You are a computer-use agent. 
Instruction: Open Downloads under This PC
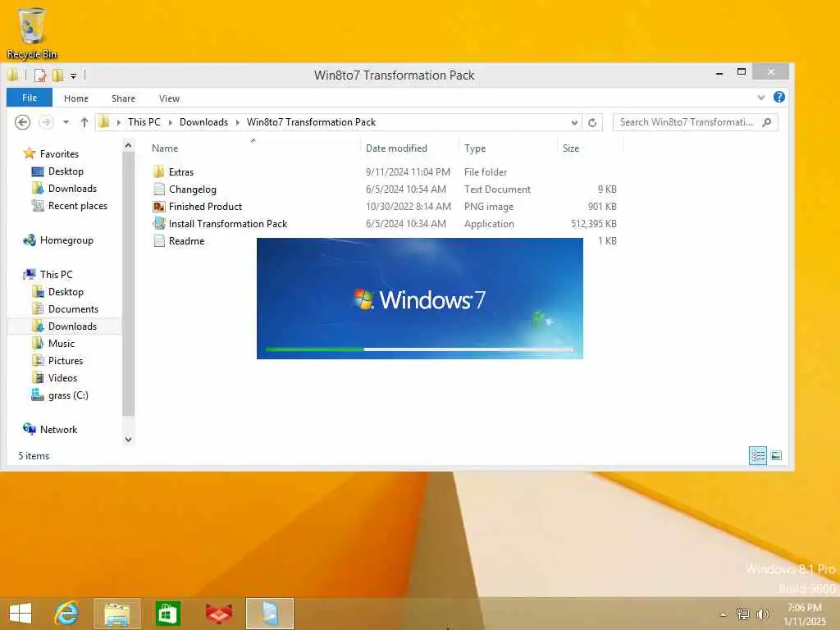click(72, 326)
